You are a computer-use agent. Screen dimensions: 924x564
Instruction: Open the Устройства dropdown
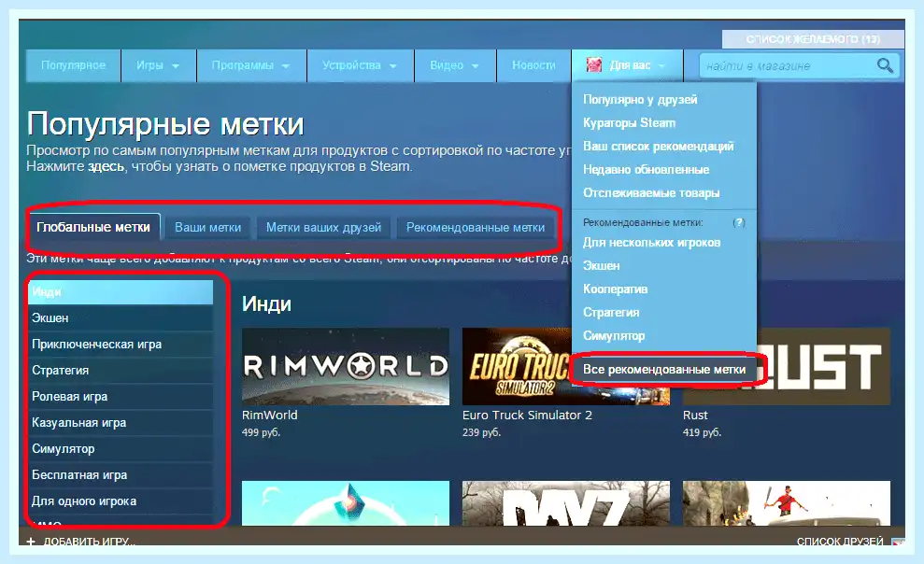[x=360, y=65]
